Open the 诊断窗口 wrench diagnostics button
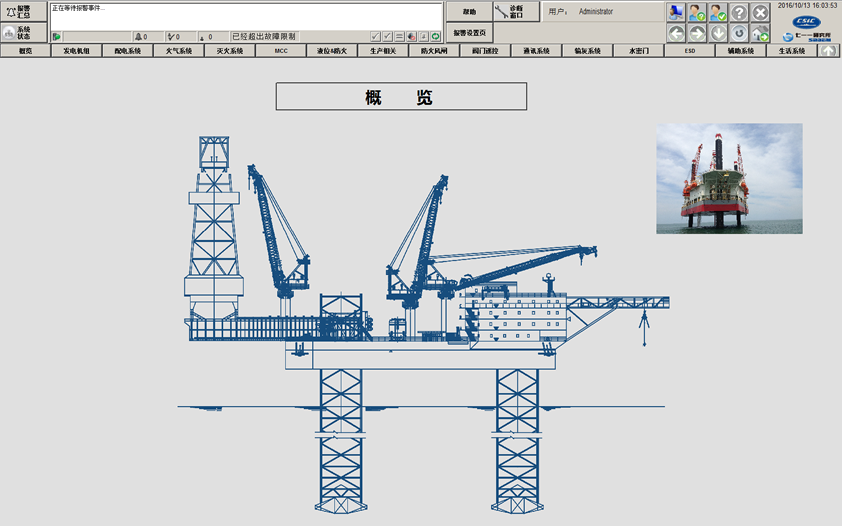The image size is (842, 526). 516,12
